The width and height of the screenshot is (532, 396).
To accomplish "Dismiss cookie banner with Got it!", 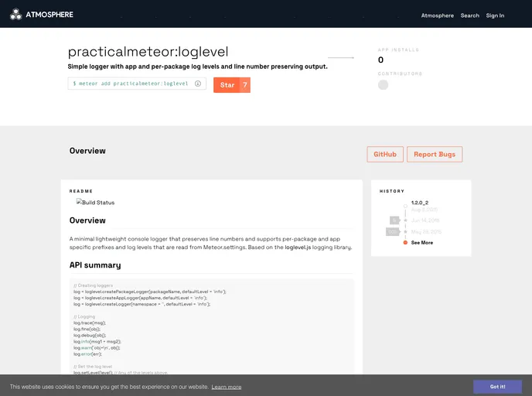I will (x=497, y=387).
